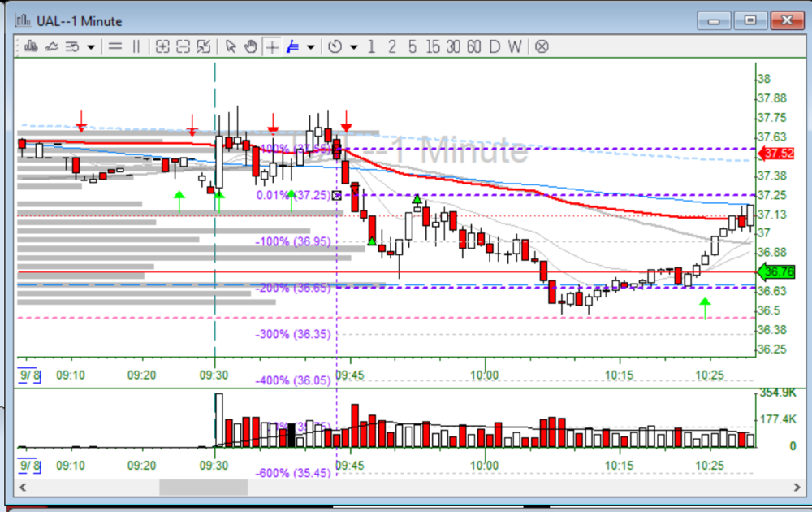Switch to the 5 minute timeframe
The height and width of the screenshot is (512, 812).
(412, 46)
